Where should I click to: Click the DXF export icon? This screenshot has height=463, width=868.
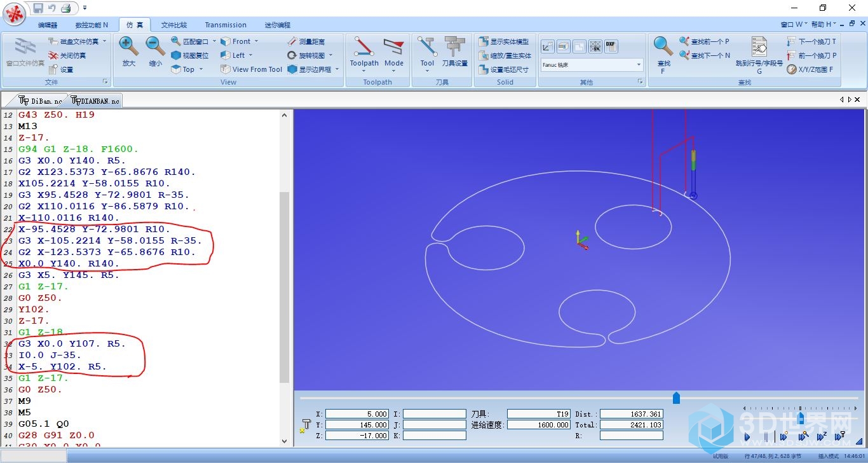(611, 46)
